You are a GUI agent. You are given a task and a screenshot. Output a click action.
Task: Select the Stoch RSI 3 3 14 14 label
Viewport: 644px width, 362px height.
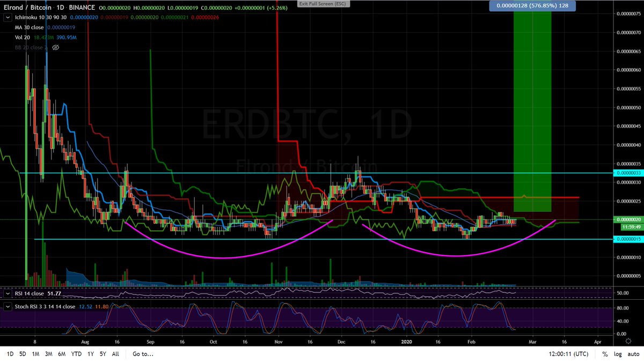(x=44, y=307)
